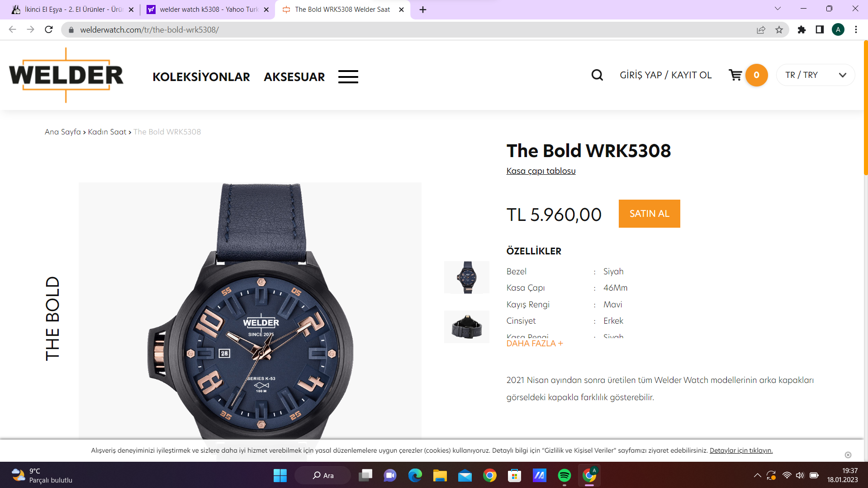868x488 pixels.
Task: Open the hamburger menu icon
Action: (348, 77)
